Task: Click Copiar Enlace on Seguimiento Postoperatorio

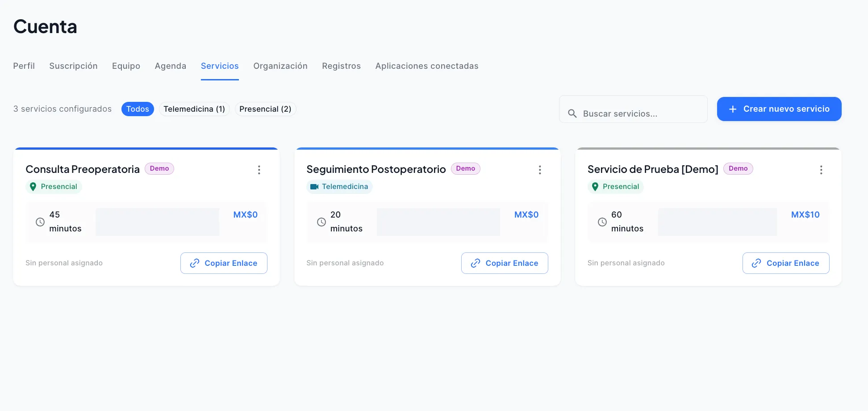Action: (505, 263)
